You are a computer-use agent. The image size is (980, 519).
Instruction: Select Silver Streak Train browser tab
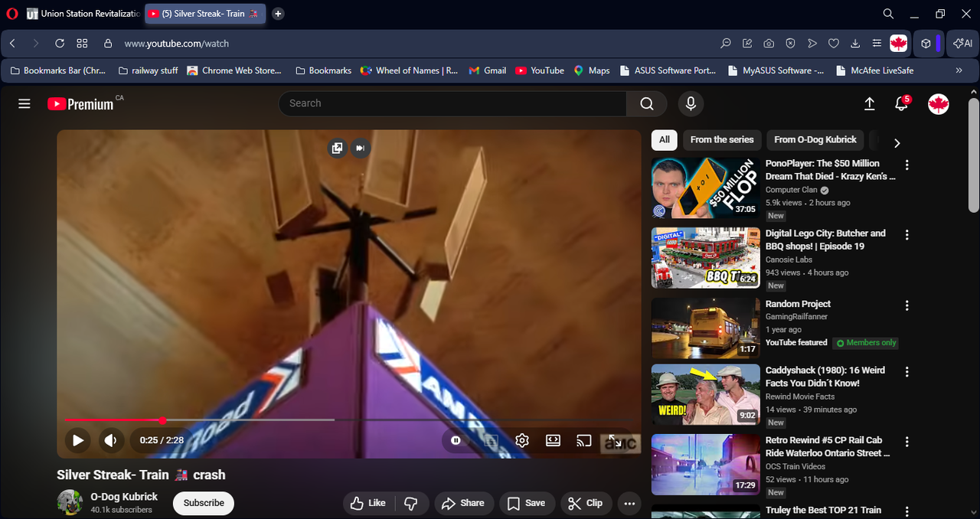[x=205, y=14]
